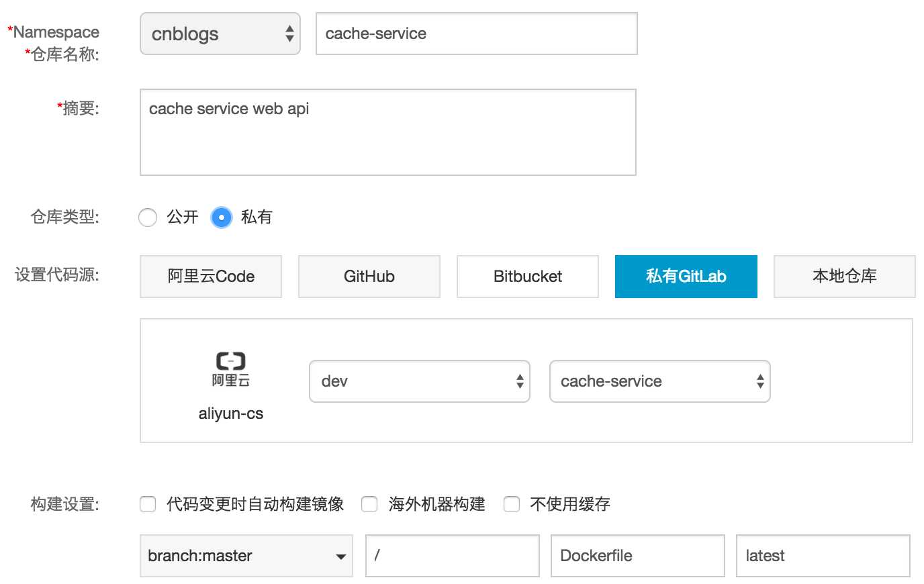Screen dimensions: 924x584
Task: Click the '*仓库名称:' label
Action: click(x=62, y=54)
